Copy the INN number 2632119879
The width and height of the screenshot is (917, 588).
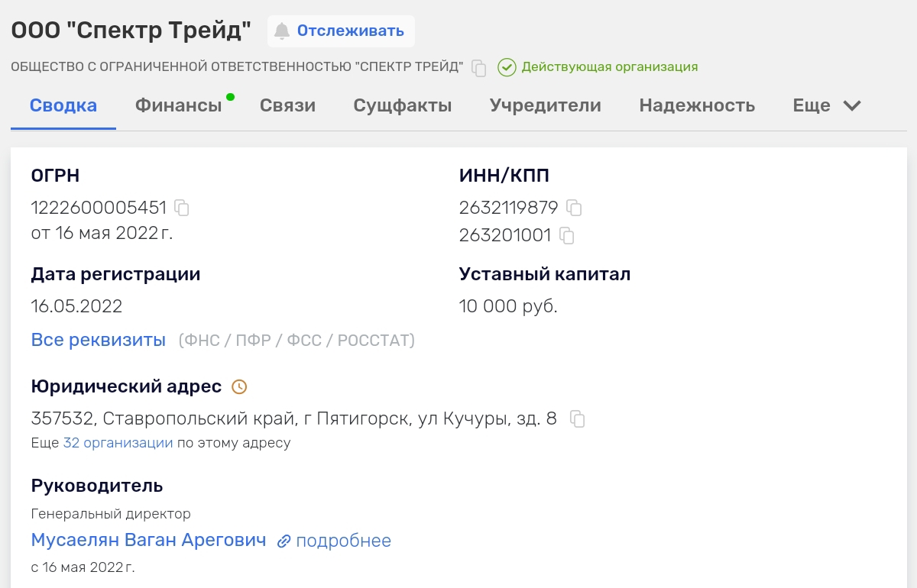tap(574, 208)
